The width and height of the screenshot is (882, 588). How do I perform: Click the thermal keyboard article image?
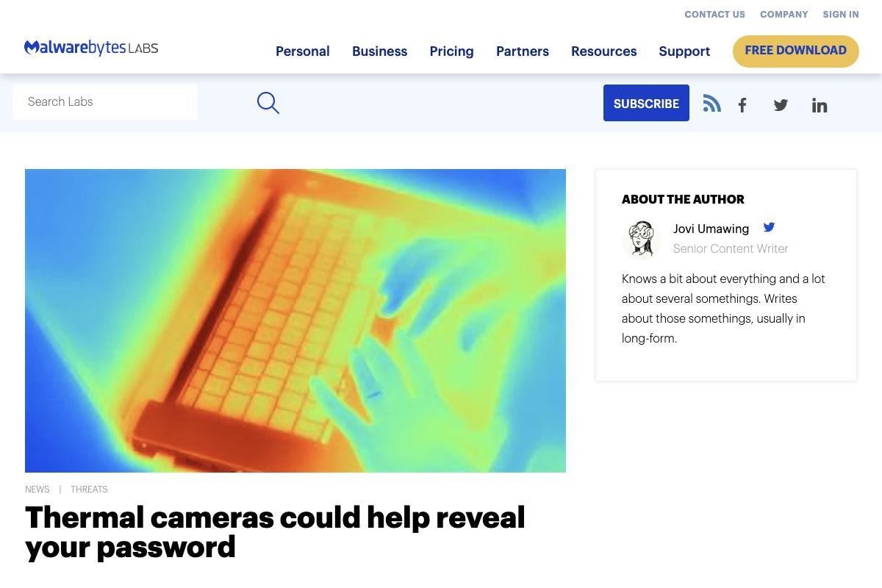[295, 320]
